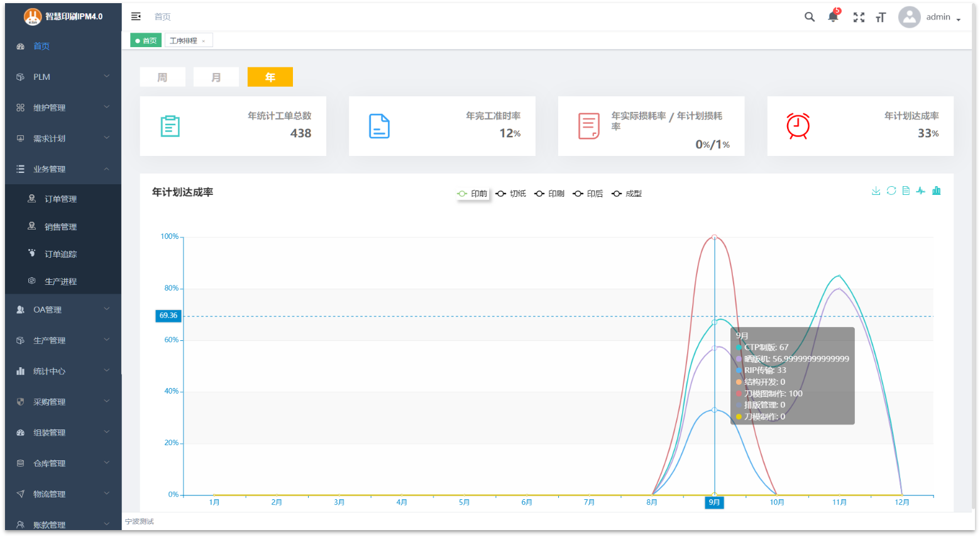Refresh the chart with restore icon
Image resolution: width=980 pixels, height=537 pixels.
[x=891, y=191]
